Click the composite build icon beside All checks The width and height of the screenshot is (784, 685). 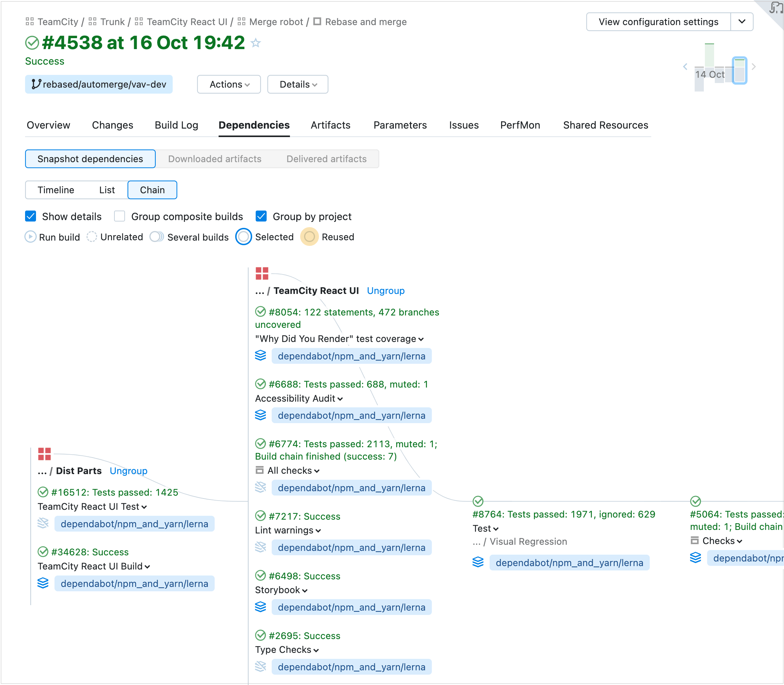click(260, 470)
